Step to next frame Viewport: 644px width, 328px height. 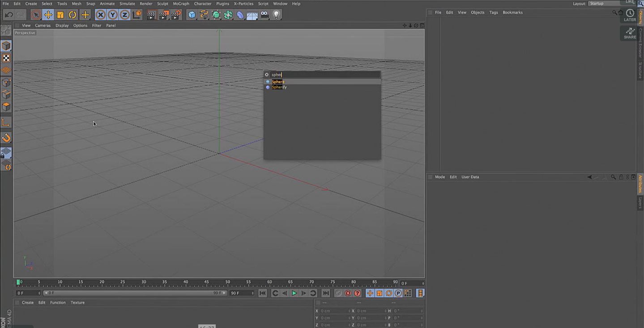coord(303,293)
